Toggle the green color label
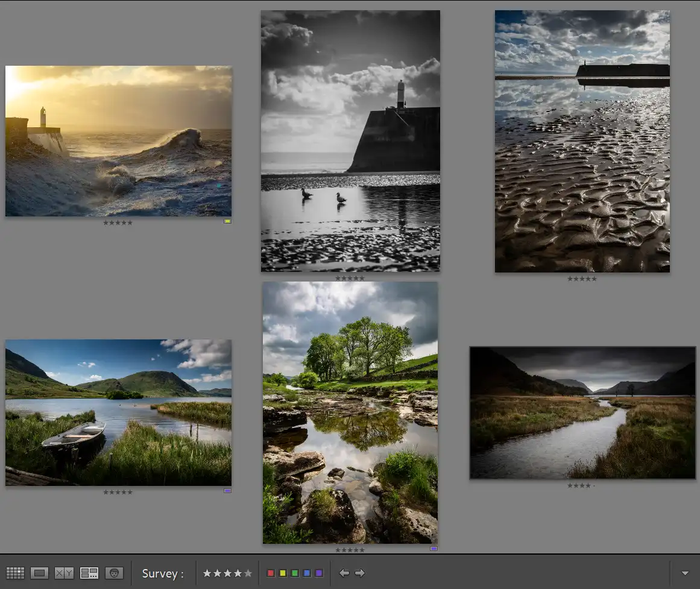The height and width of the screenshot is (589, 700). (x=295, y=573)
